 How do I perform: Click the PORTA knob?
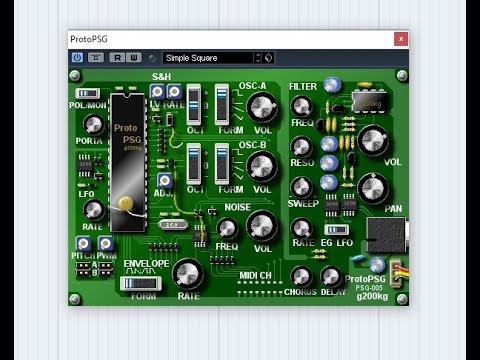point(94,124)
